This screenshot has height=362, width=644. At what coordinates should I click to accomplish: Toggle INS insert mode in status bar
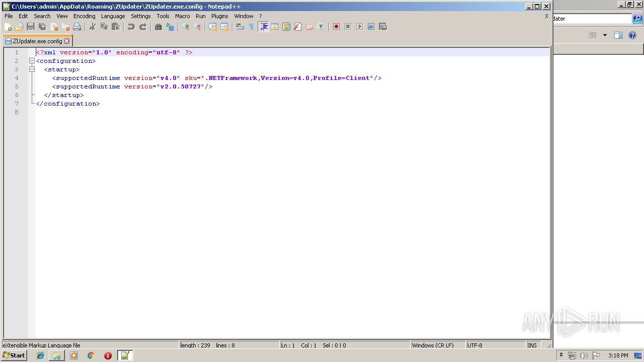pyautogui.click(x=532, y=345)
